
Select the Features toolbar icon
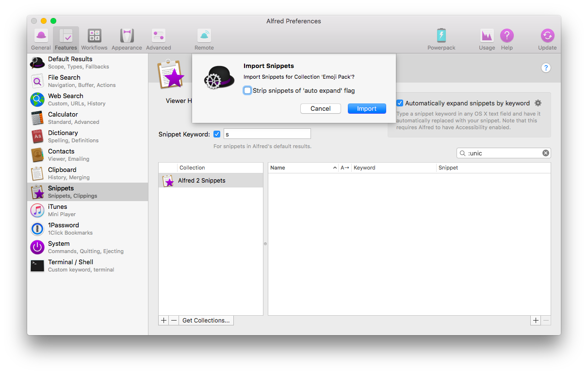65,39
